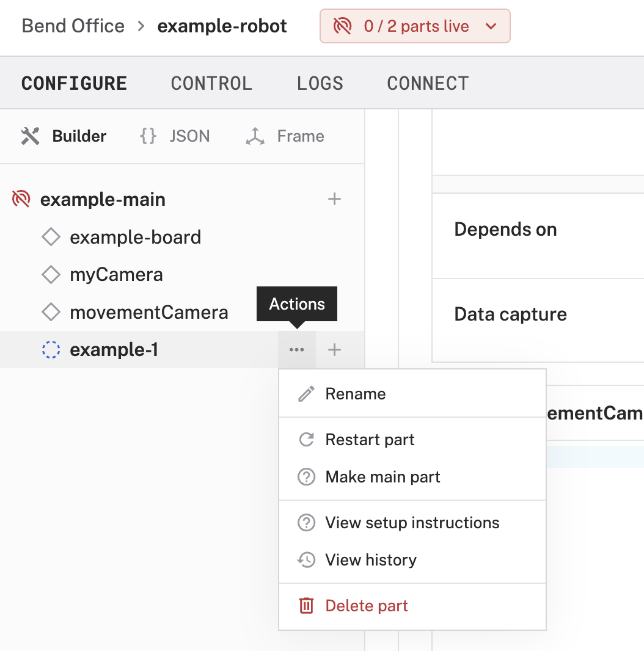Select the movementCamera component
This screenshot has width=644, height=651.
(x=149, y=311)
